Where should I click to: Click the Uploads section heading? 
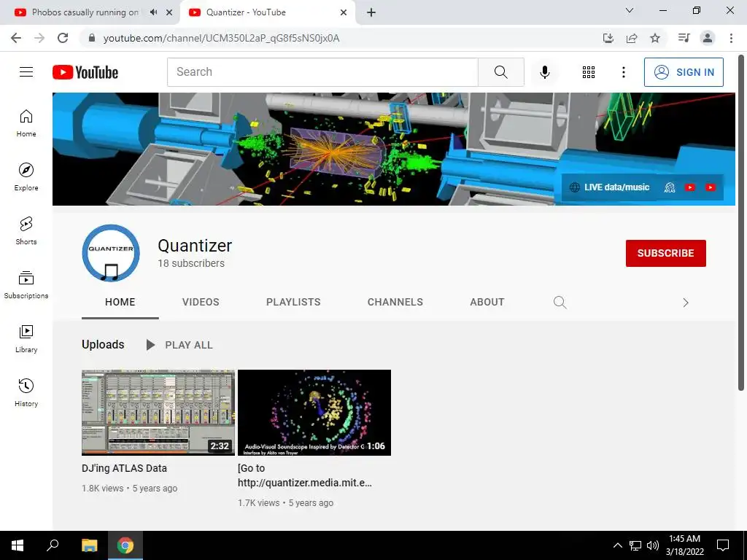[103, 344]
